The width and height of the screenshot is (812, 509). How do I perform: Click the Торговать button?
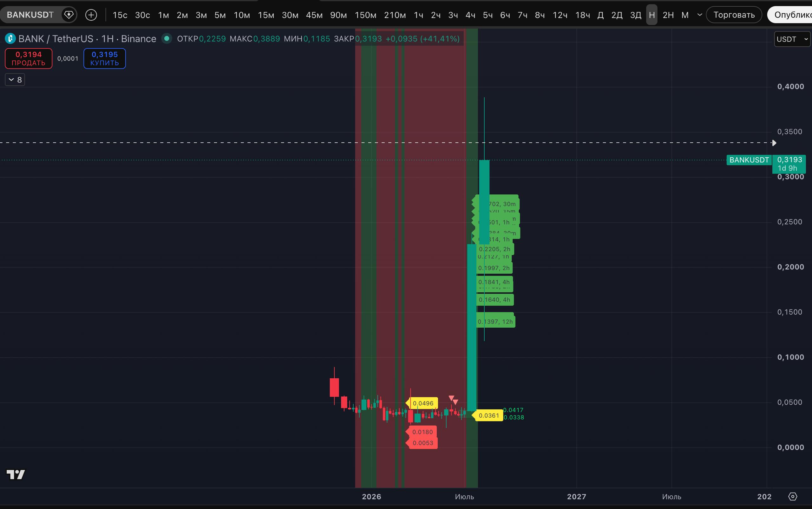pos(734,15)
